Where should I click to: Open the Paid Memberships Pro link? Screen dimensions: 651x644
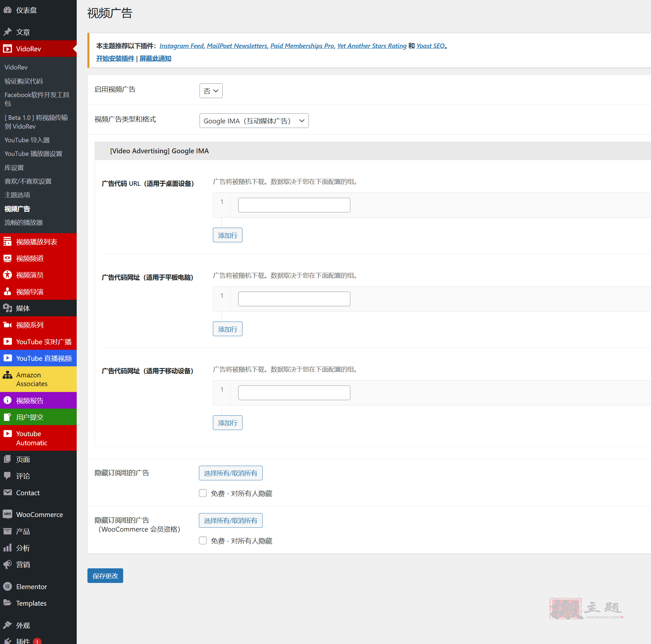tap(302, 46)
